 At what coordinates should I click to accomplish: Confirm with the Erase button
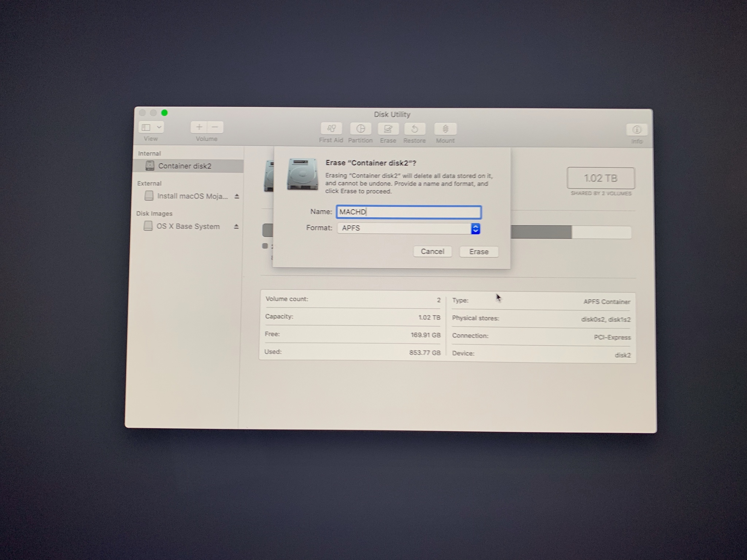click(479, 252)
